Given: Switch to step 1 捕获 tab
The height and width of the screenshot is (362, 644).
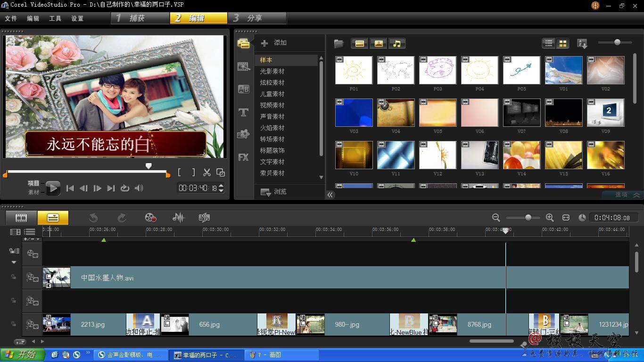Looking at the screenshot, I should click(140, 18).
